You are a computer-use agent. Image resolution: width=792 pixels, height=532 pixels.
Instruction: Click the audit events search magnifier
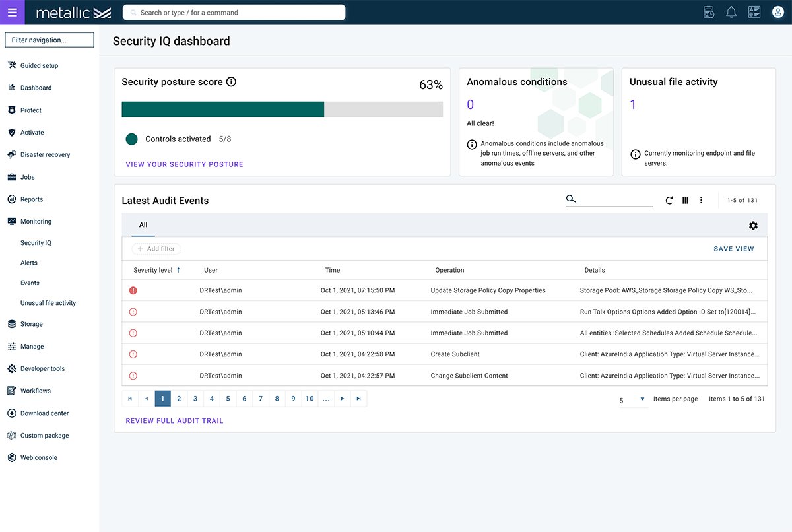tap(570, 198)
